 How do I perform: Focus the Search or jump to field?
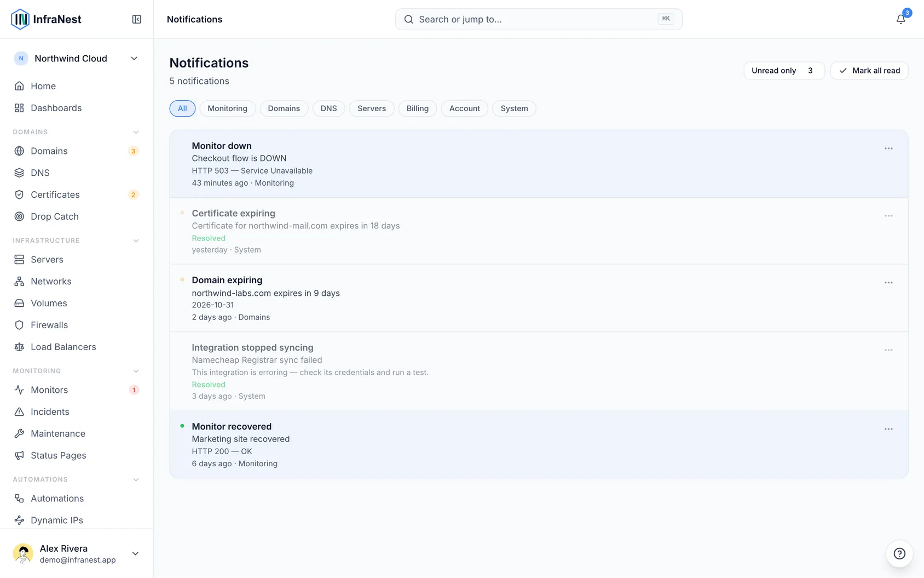(x=539, y=19)
